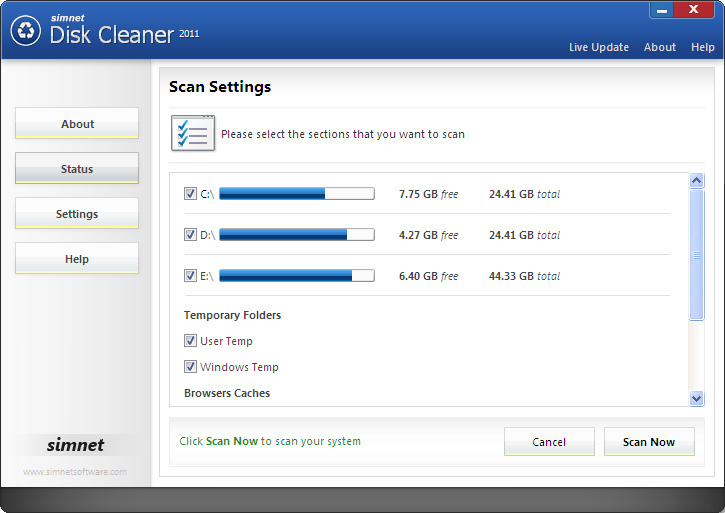
Task: Toggle the D:\ drive checkbox
Action: (191, 235)
